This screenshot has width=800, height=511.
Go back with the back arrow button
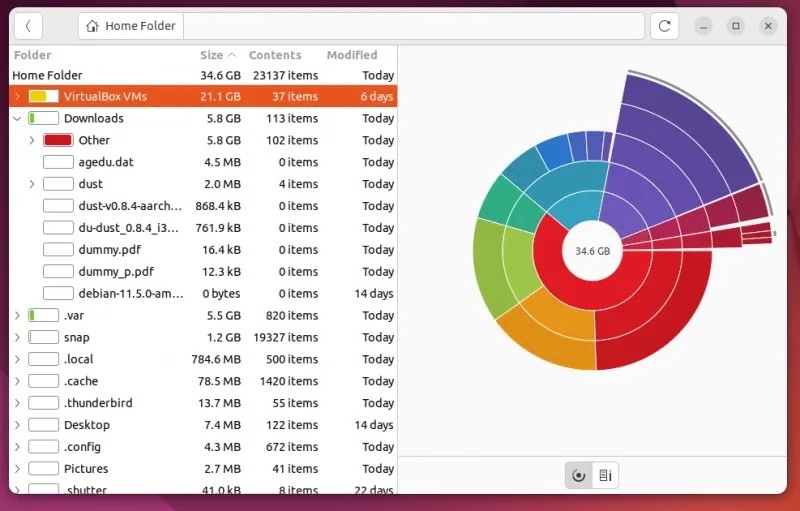28,25
